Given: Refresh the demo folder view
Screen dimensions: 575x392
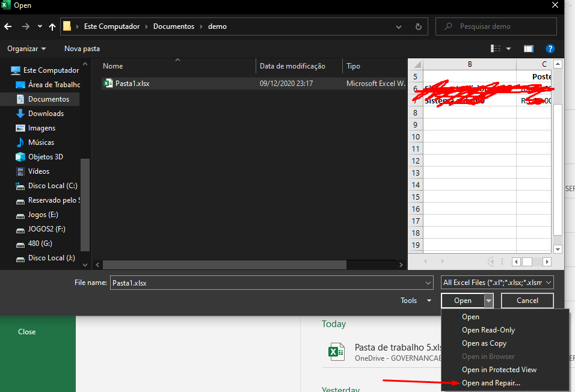Looking at the screenshot, I should pos(418,27).
